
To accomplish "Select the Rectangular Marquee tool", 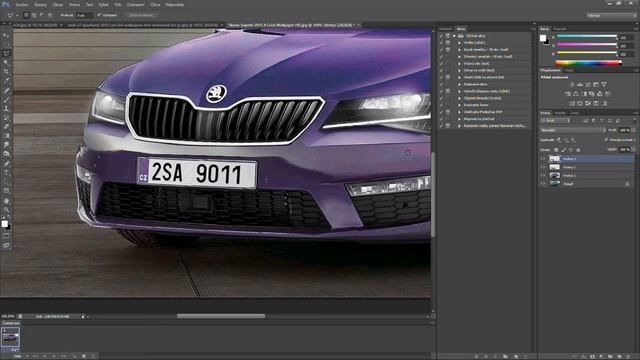I will pos(6,44).
